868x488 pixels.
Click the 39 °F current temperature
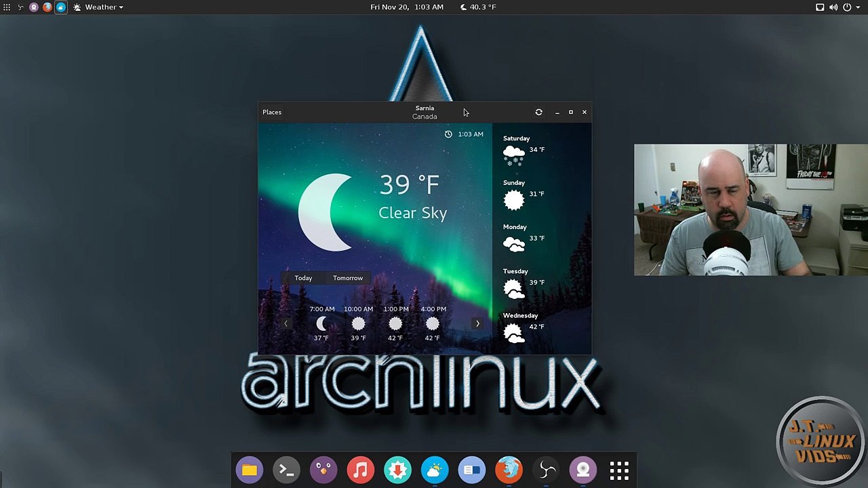(x=409, y=184)
